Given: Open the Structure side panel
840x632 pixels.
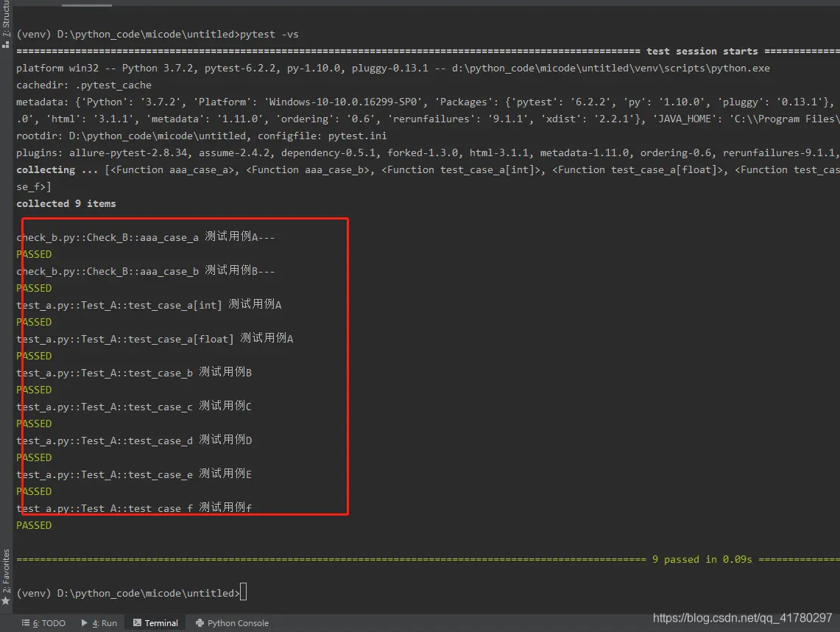Looking at the screenshot, I should (6, 24).
